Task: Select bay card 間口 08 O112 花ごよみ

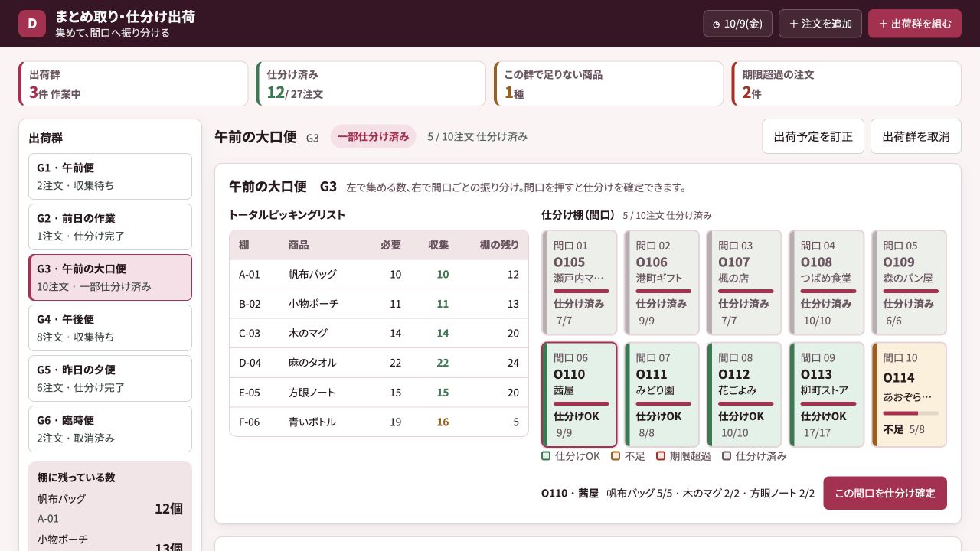Action: (x=744, y=394)
